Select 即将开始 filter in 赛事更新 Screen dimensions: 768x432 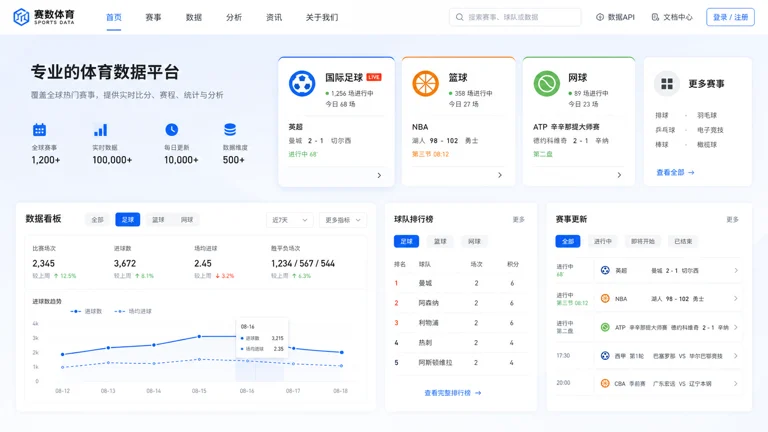pyautogui.click(x=642, y=241)
